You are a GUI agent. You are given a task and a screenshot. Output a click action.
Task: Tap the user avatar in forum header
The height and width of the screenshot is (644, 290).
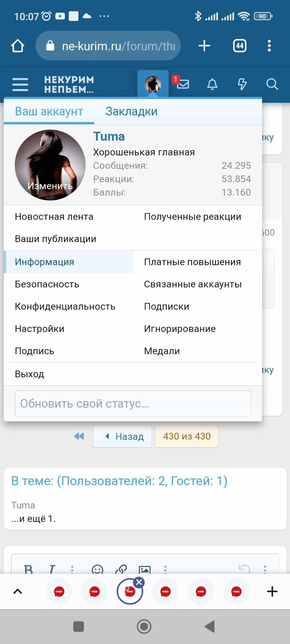click(153, 84)
